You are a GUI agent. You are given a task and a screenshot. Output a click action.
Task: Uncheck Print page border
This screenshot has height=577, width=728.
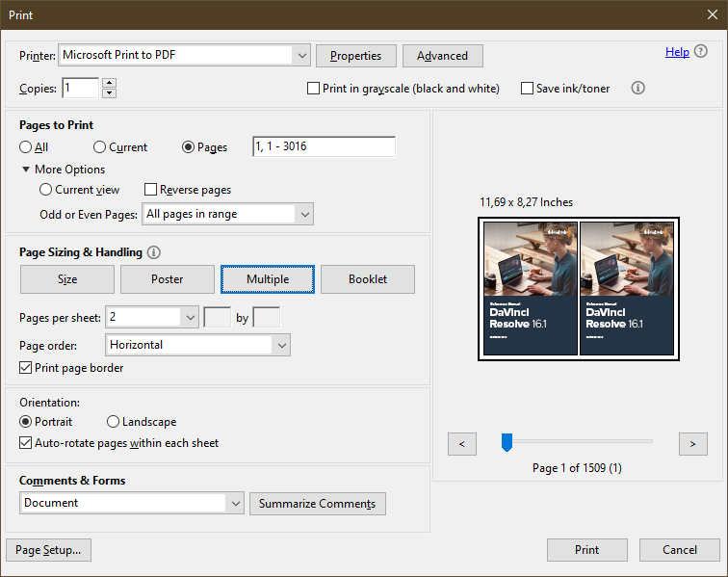[x=26, y=368]
